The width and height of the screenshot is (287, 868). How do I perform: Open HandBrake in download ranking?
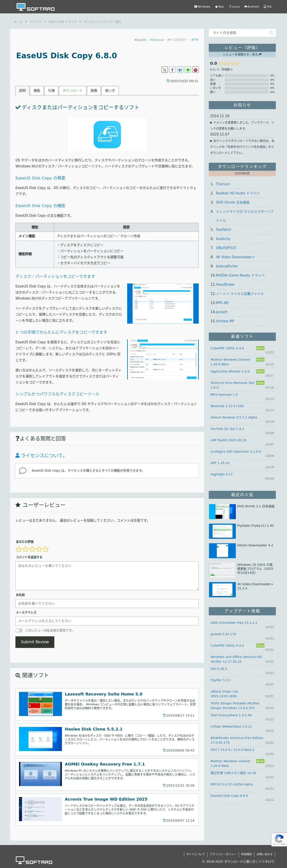point(225,284)
